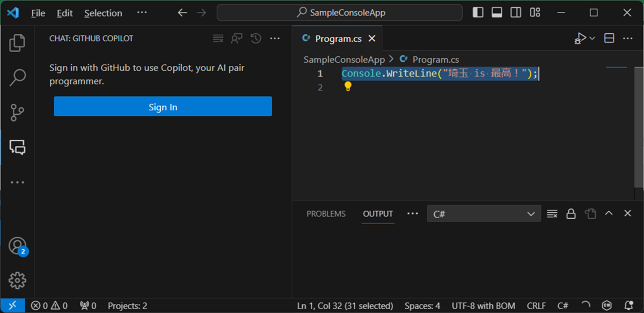Click the lightbulb code action icon
This screenshot has height=313, width=644.
point(348,87)
